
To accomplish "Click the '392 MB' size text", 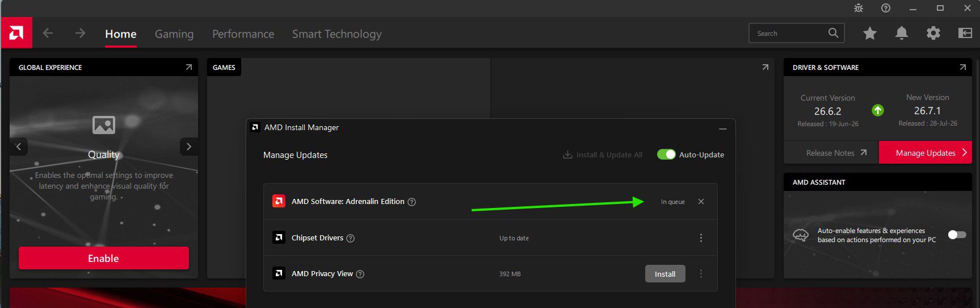I will click(510, 274).
